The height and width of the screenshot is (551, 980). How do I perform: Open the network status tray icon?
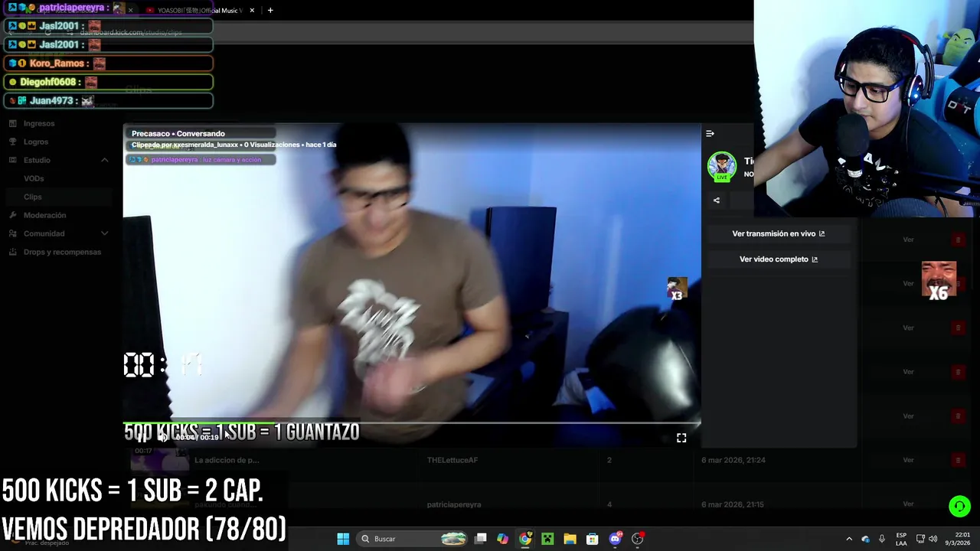[x=920, y=539]
